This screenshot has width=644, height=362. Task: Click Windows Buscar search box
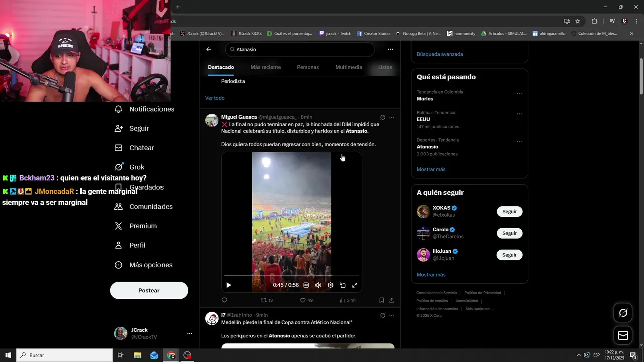click(x=64, y=355)
